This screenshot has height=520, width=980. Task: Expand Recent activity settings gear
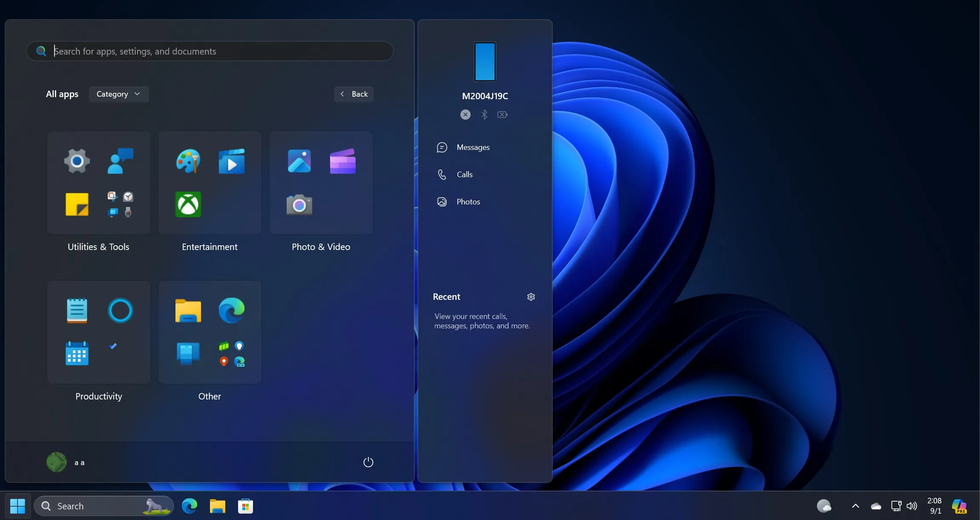pos(531,297)
